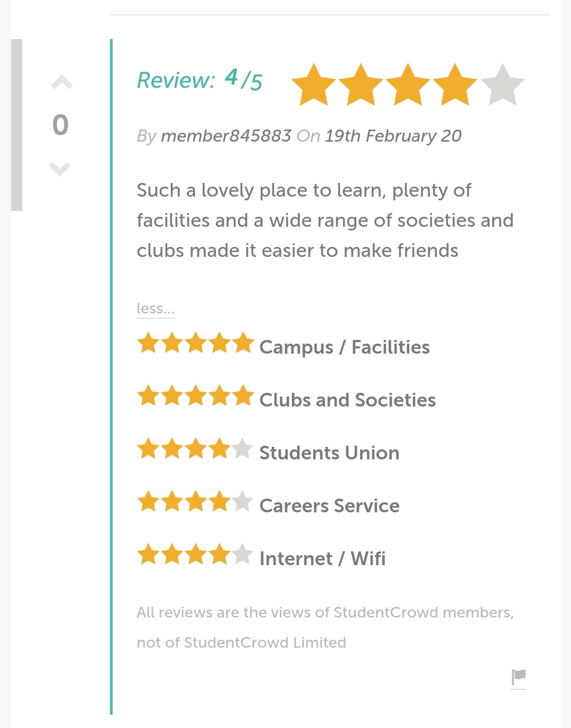This screenshot has width=571, height=728.
Task: Upvote this review with the up arrow
Action: tap(62, 82)
